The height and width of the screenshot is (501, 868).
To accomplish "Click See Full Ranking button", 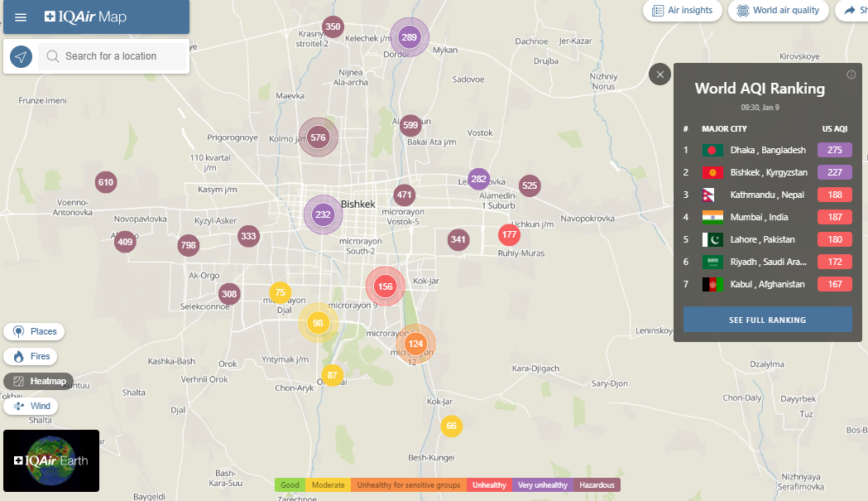I will [767, 320].
